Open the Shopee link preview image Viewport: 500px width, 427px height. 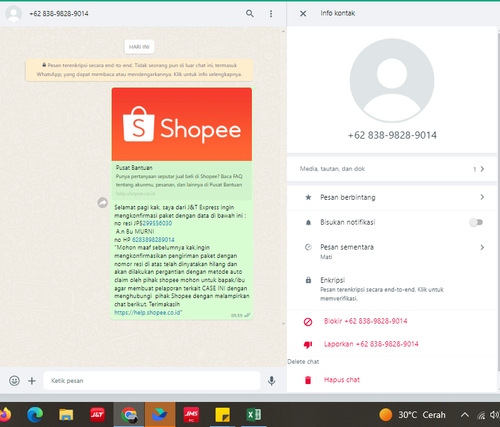182,124
